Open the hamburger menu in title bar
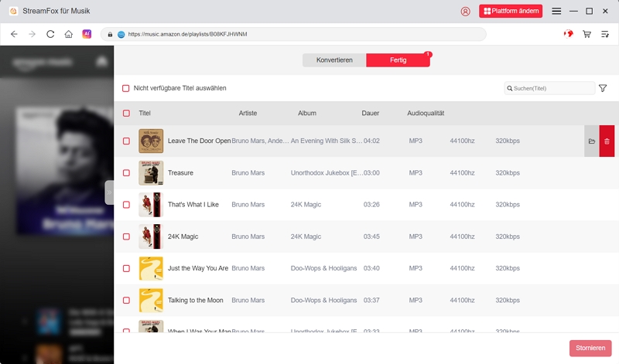The width and height of the screenshot is (619, 364). (x=556, y=12)
